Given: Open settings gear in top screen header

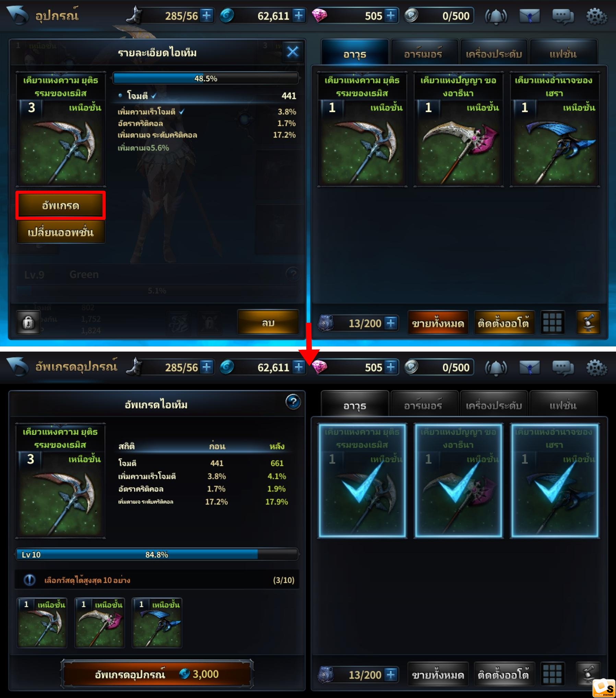Looking at the screenshot, I should (x=596, y=16).
